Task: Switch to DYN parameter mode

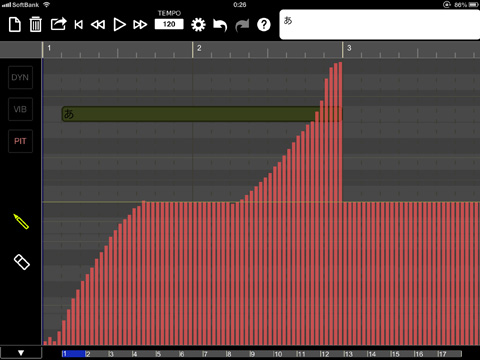Action: point(20,77)
